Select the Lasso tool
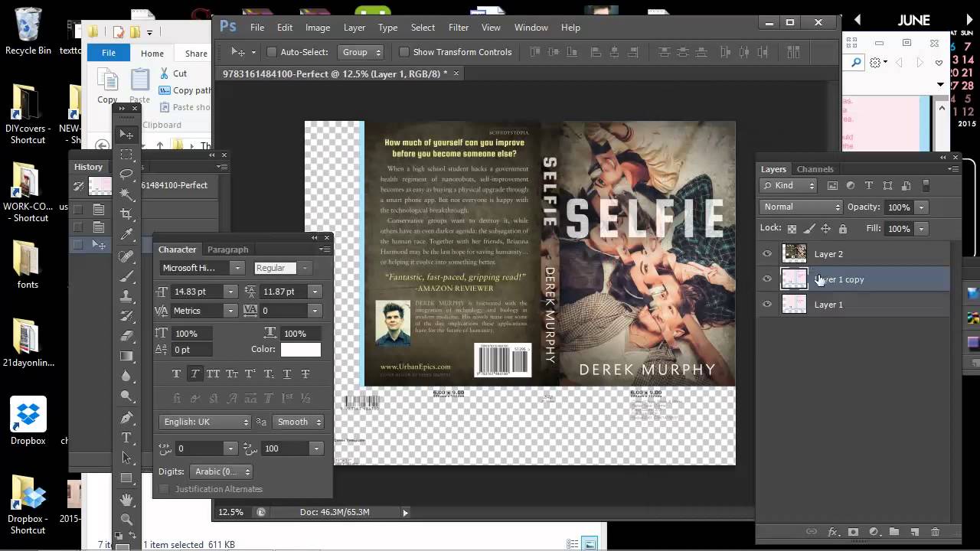Screen dimensions: 980x551 [127, 174]
